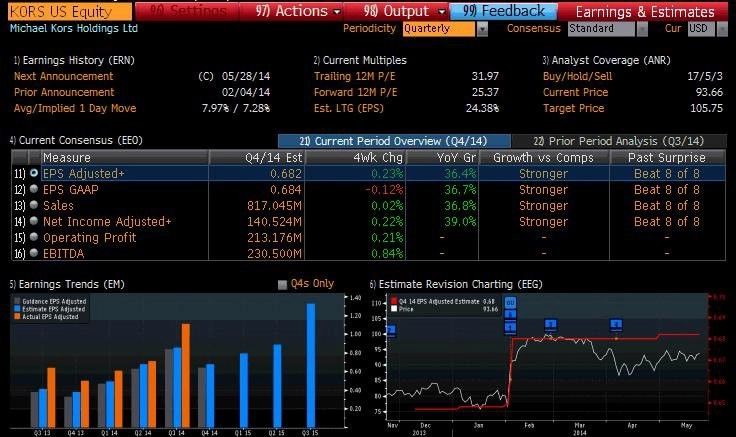
Task: Toggle the Q4s Only checkbox
Action: point(283,284)
